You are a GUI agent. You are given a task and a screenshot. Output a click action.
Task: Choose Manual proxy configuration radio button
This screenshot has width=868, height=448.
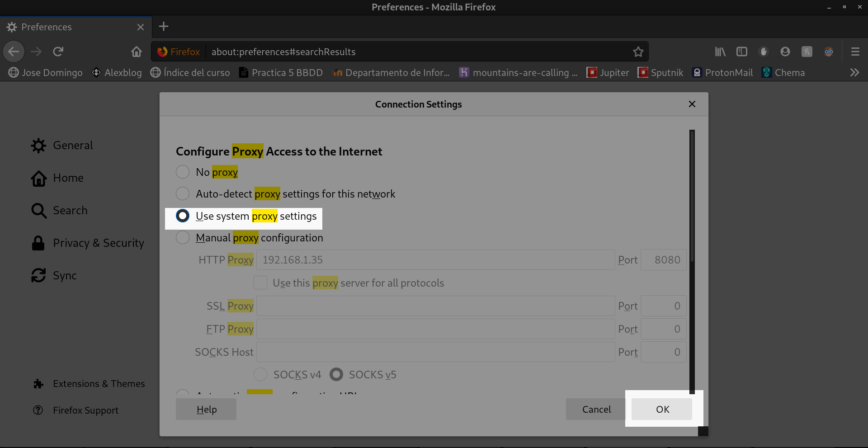point(183,237)
